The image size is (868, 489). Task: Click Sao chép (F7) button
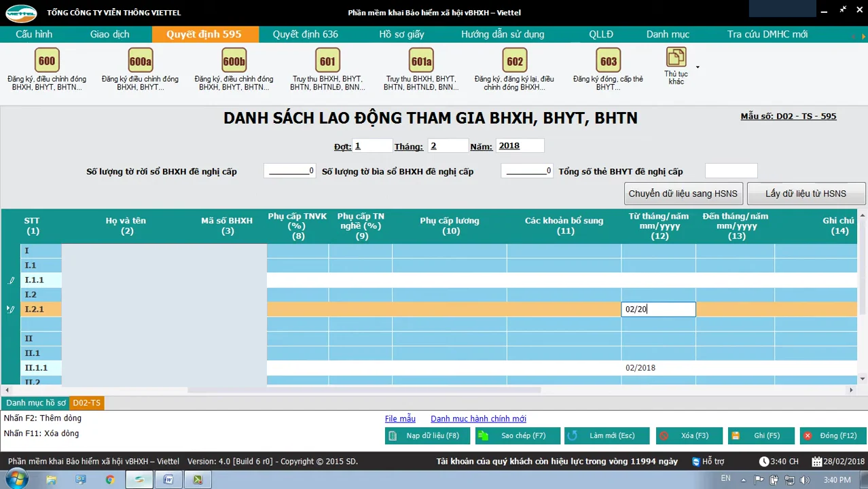(518, 435)
